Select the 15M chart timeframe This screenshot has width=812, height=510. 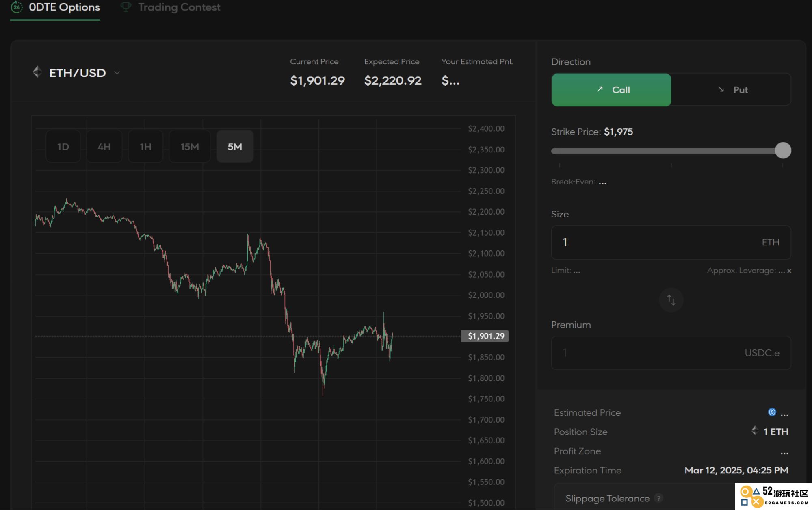click(190, 147)
